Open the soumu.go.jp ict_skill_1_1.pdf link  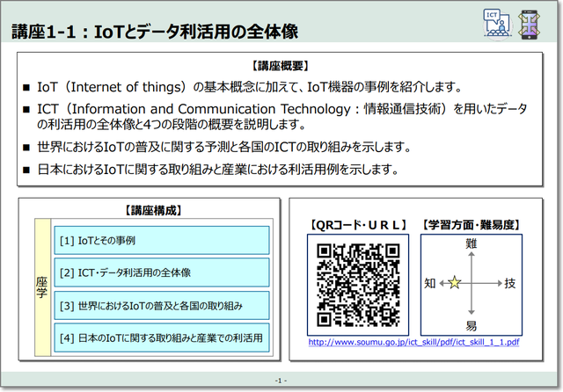pyautogui.click(x=413, y=342)
